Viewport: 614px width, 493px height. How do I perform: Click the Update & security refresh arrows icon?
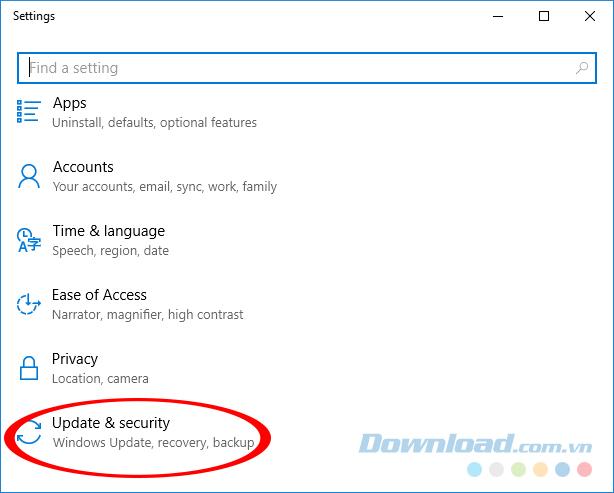coord(29,432)
